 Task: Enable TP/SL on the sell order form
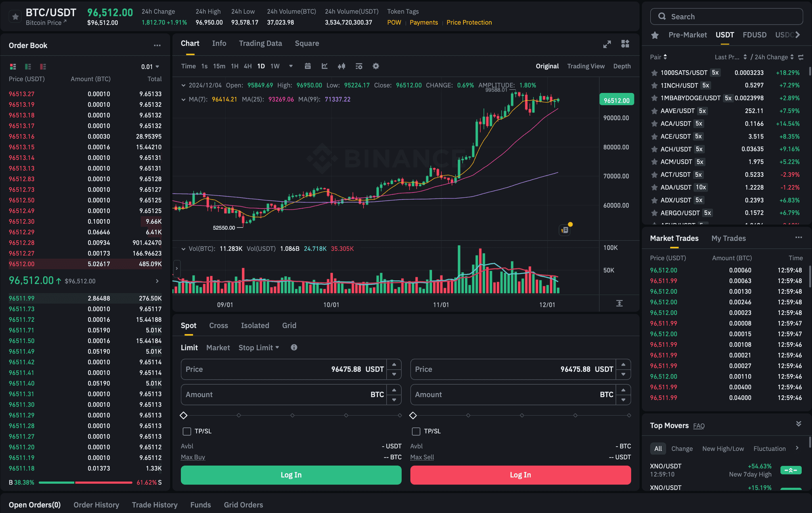tap(416, 431)
